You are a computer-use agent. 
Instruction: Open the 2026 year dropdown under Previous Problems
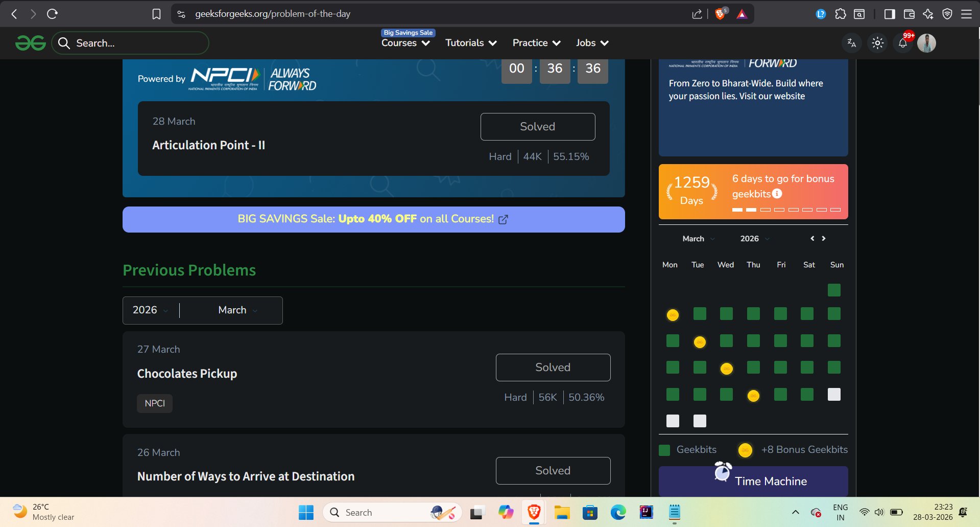pyautogui.click(x=151, y=310)
